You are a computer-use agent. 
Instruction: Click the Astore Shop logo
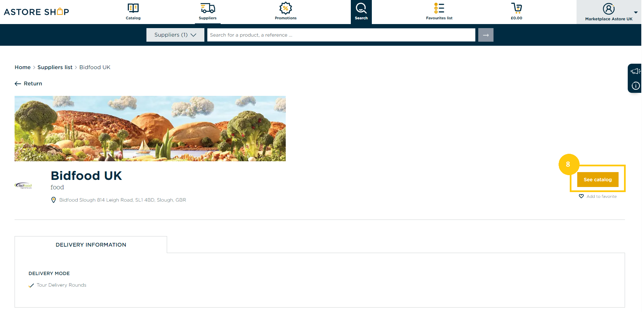coord(36,12)
